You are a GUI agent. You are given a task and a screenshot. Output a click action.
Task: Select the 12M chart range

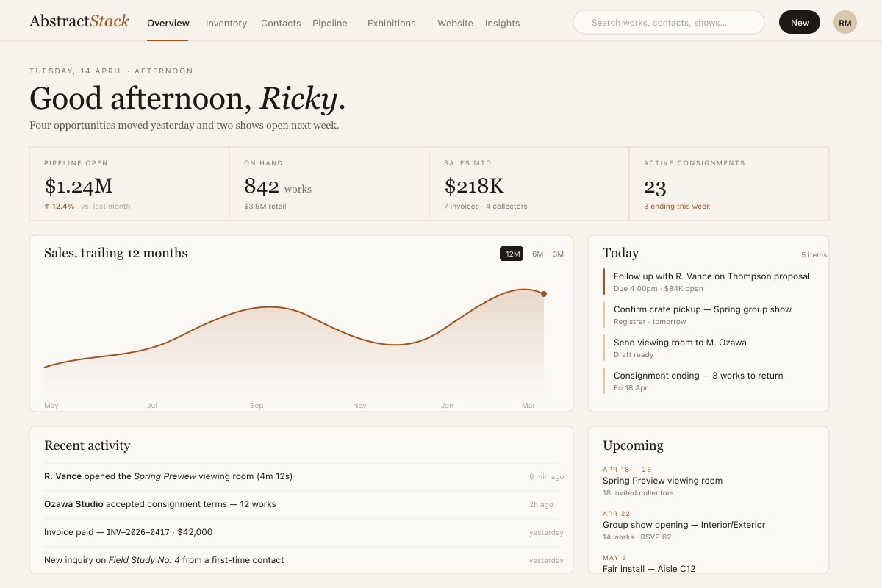pos(512,254)
